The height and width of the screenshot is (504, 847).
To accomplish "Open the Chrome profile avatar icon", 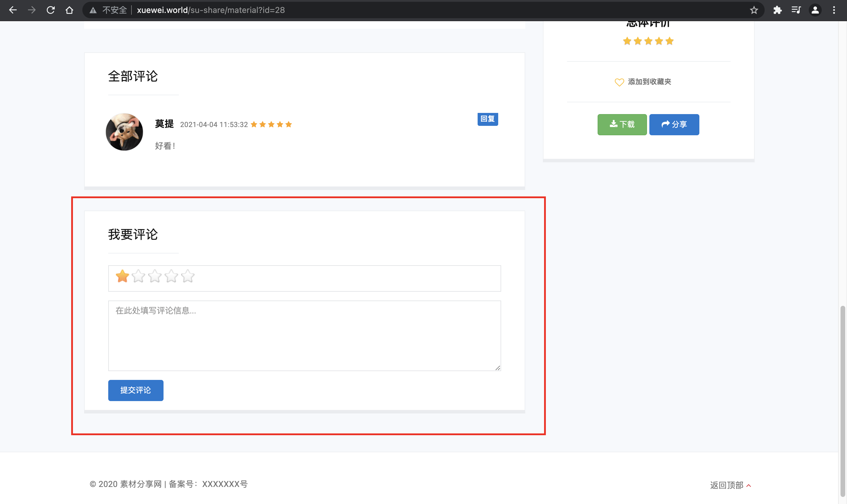I will pyautogui.click(x=815, y=10).
